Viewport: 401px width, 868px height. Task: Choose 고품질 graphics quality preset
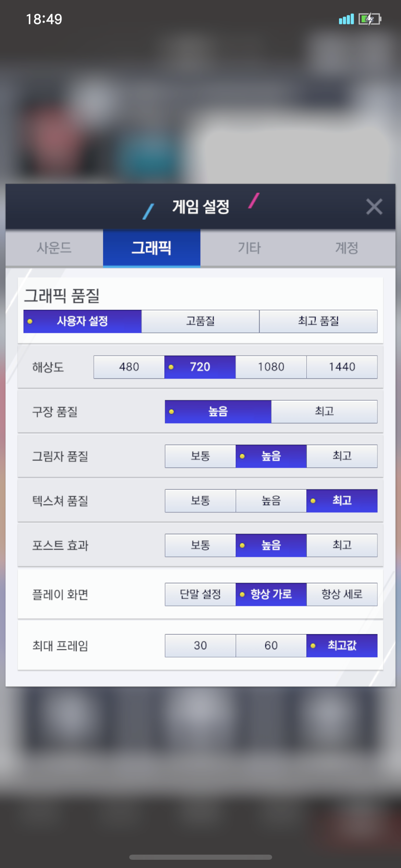coord(200,321)
